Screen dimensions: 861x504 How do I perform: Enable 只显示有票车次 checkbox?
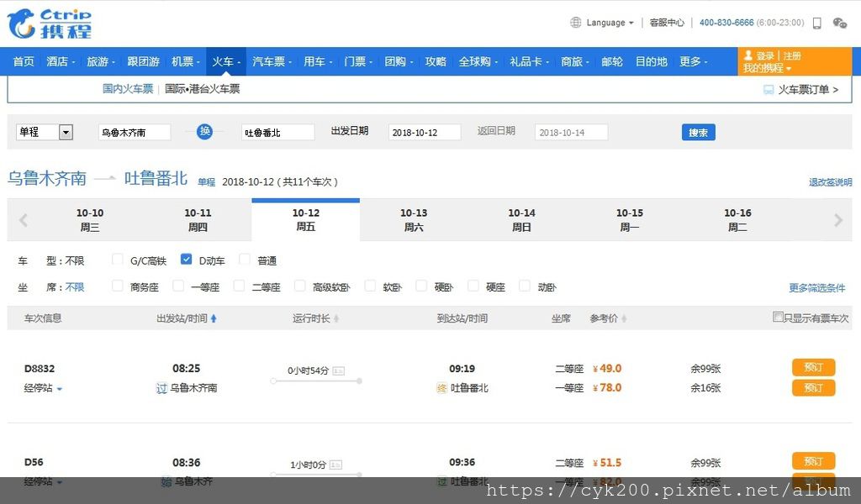(778, 317)
